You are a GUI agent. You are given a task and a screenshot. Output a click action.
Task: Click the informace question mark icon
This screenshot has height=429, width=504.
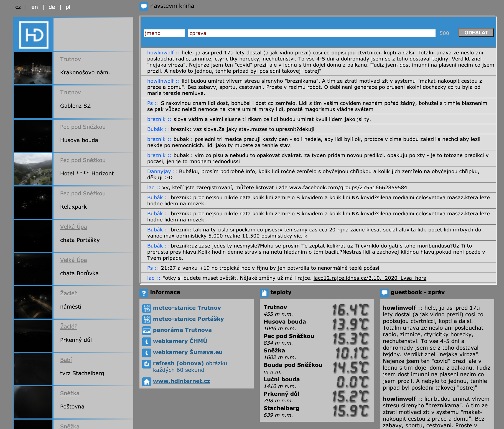point(144,293)
